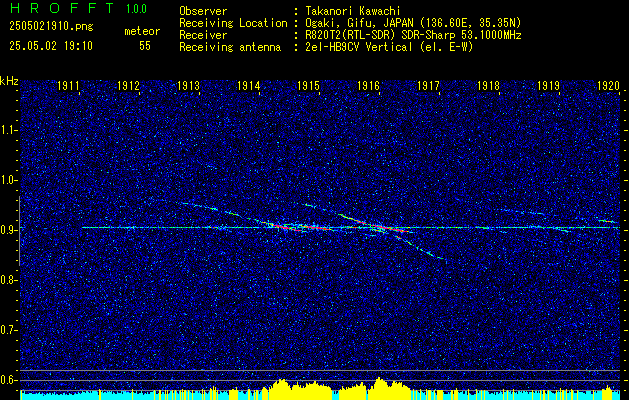Image resolution: width=629 pixels, height=400 pixels.
Task: Click the yellow signal peak under 1916
Action: (x=379, y=388)
